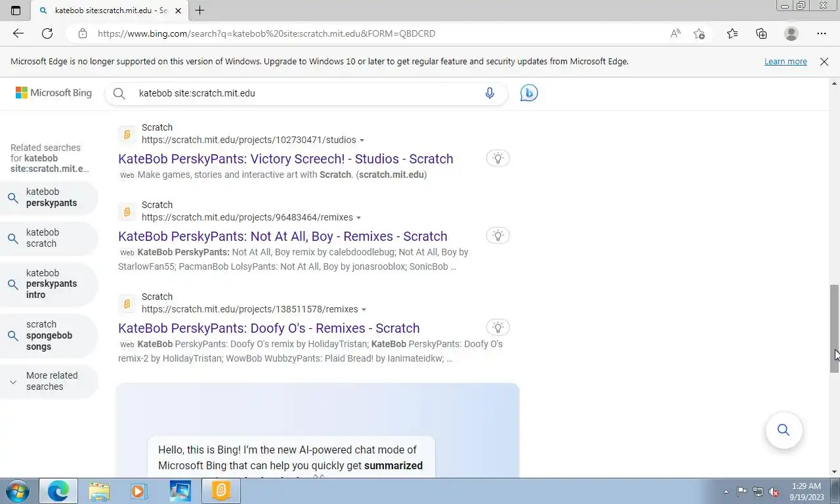Screen dimensions: 840x504
Task: Search related: katebob perskypants
Action: pos(49,198)
